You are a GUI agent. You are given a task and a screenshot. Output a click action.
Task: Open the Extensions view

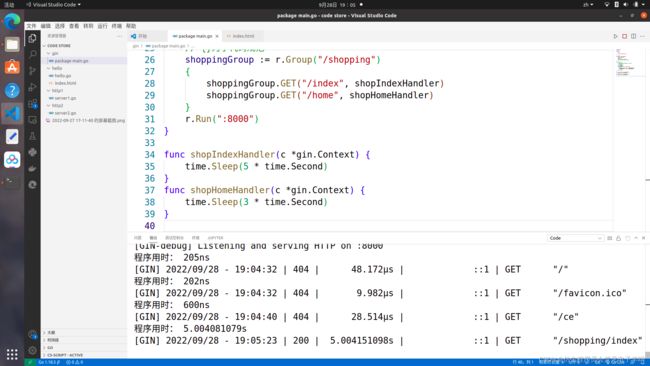coord(32,104)
